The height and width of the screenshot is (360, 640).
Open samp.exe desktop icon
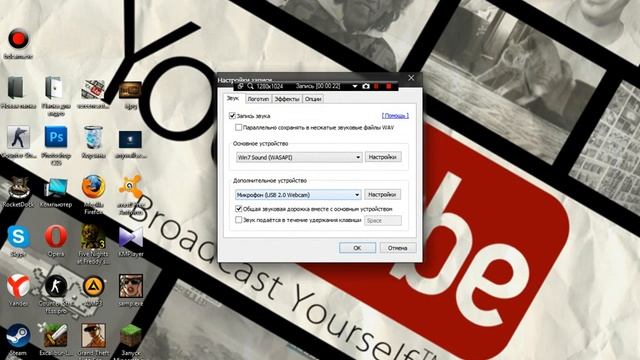pyautogui.click(x=131, y=286)
